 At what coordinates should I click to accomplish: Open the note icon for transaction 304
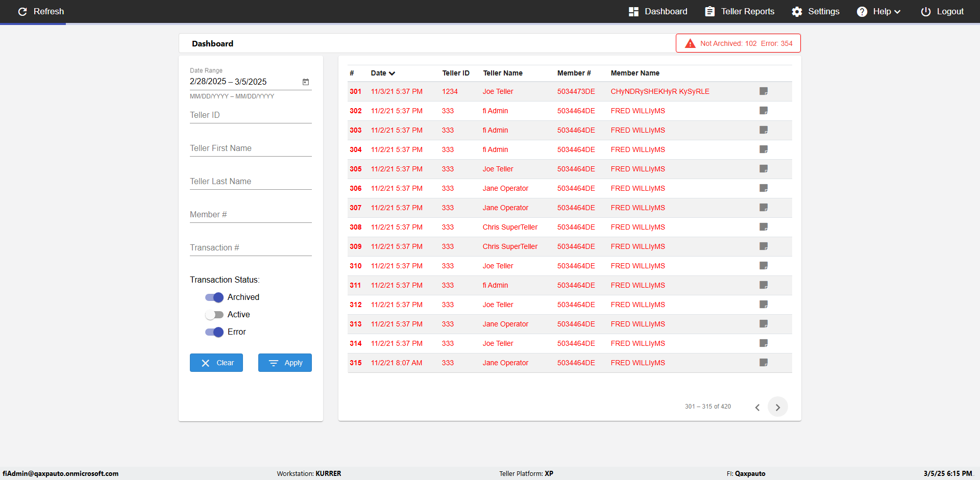click(764, 149)
